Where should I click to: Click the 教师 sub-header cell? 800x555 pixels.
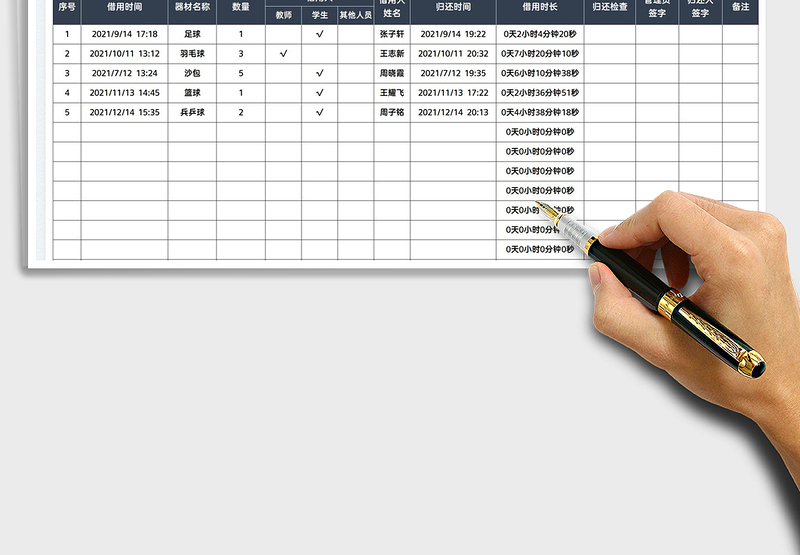[x=284, y=15]
